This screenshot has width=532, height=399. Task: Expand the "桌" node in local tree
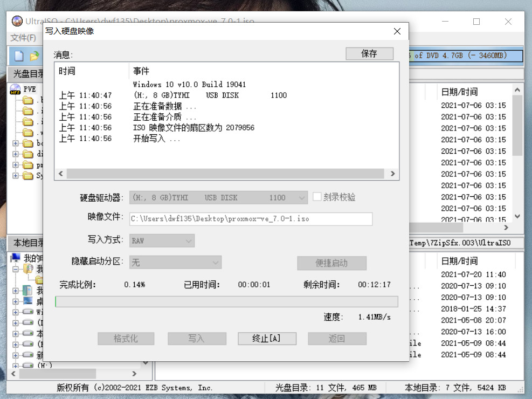15,301
